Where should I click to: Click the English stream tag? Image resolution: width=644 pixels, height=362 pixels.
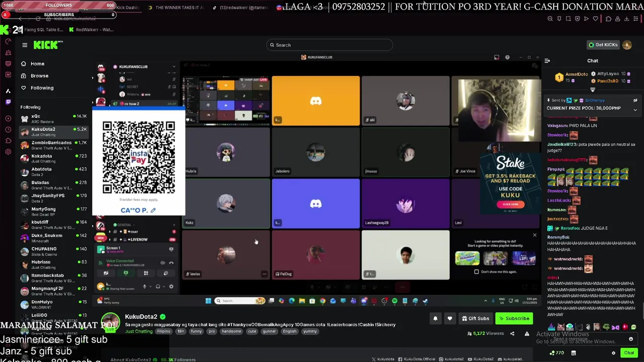pyautogui.click(x=289, y=331)
